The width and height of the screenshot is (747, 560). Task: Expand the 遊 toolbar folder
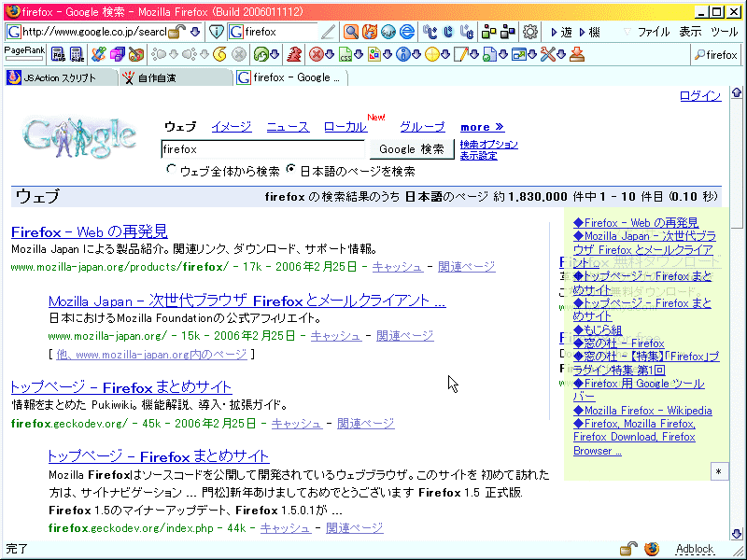(561, 32)
